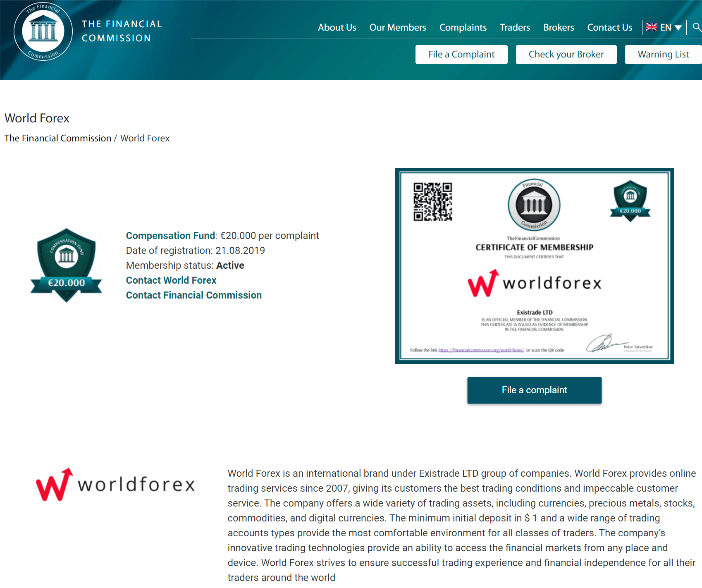The height and width of the screenshot is (588, 702).
Task: Click the small €20.000 badge on certificate
Action: (x=630, y=201)
